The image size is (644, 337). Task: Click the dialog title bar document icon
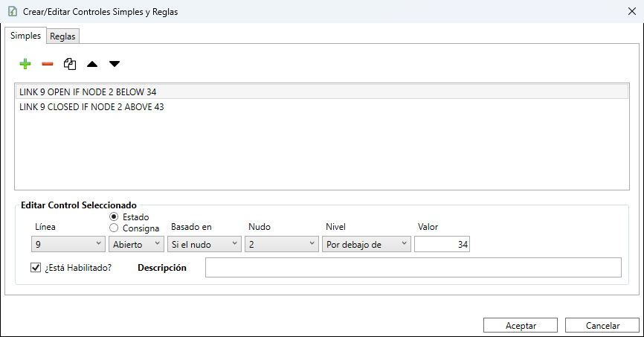coord(13,11)
